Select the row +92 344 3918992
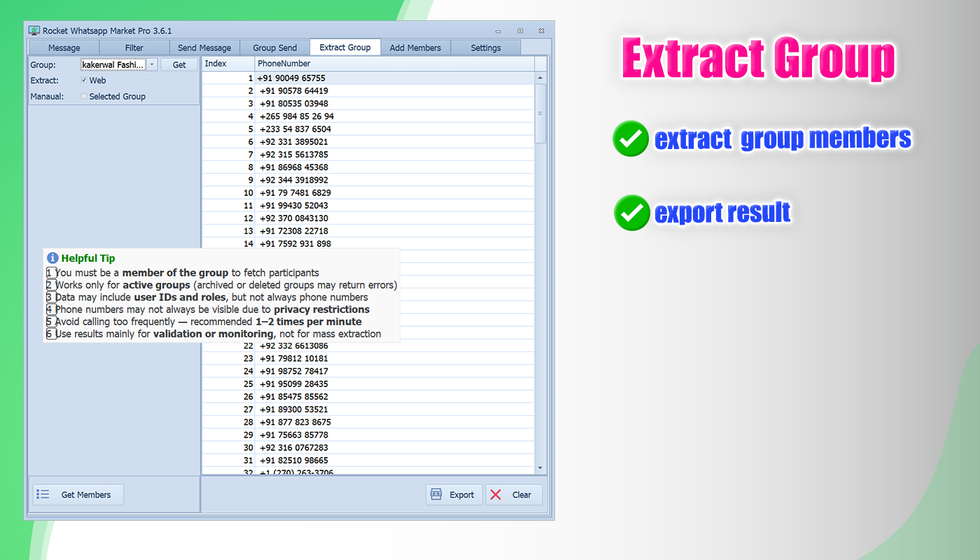 click(368, 180)
